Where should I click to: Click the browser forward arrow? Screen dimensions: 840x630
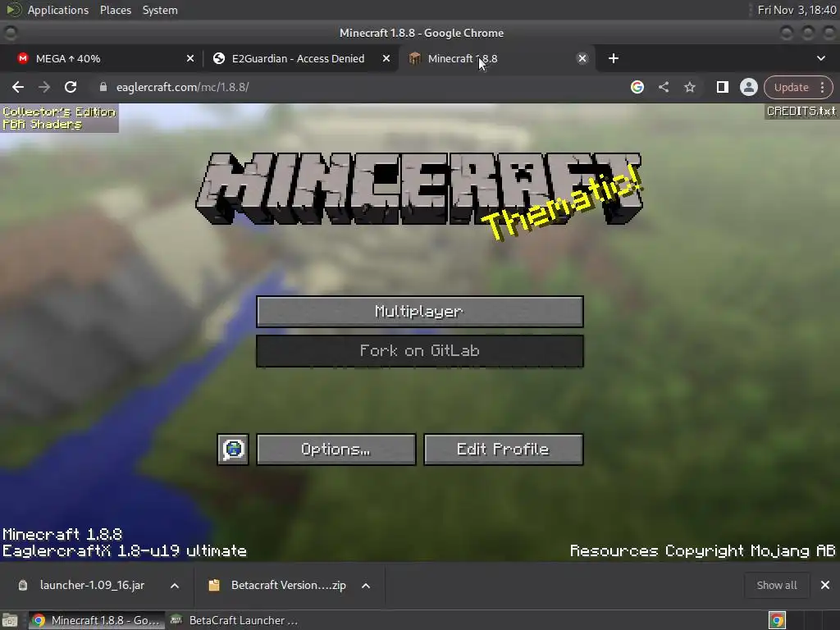44,87
